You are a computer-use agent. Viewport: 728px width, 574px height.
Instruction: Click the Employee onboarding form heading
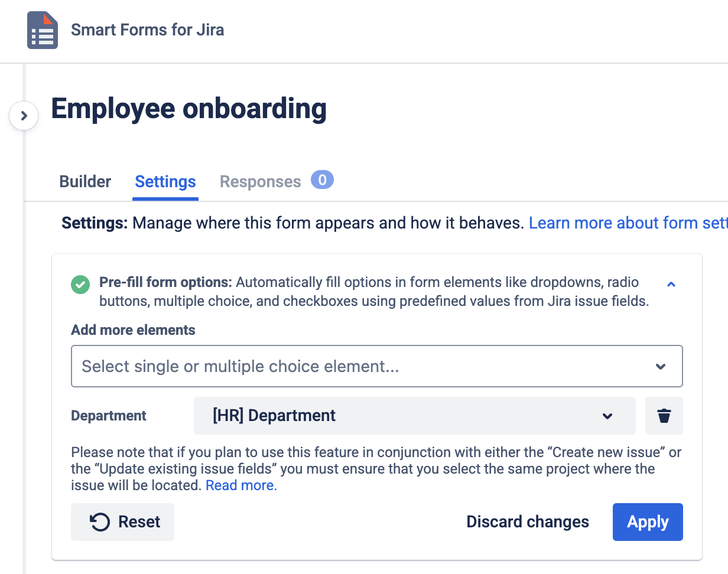(x=189, y=109)
